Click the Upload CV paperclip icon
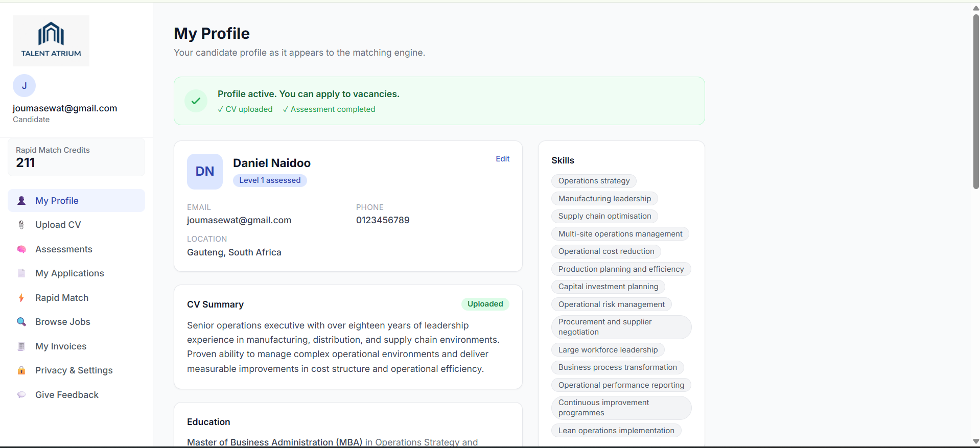980x448 pixels. [21, 225]
